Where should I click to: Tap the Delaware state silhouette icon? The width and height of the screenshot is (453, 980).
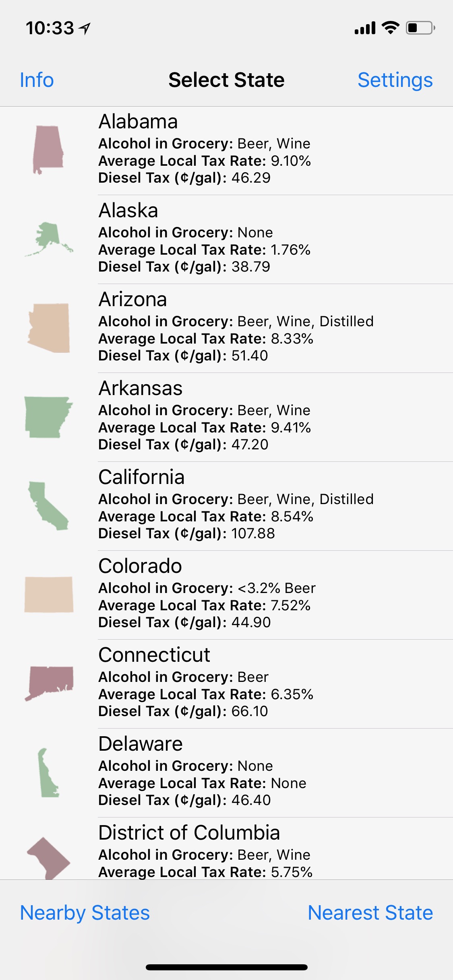tap(48, 772)
